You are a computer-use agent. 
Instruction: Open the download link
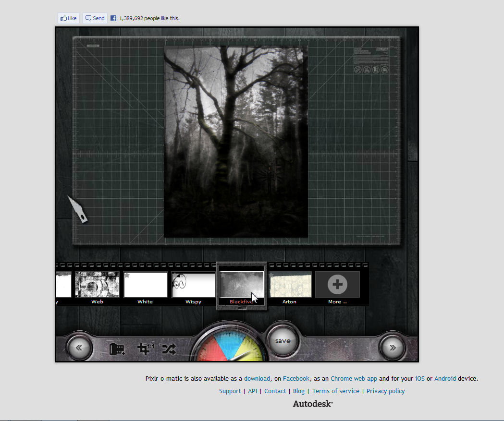257,379
